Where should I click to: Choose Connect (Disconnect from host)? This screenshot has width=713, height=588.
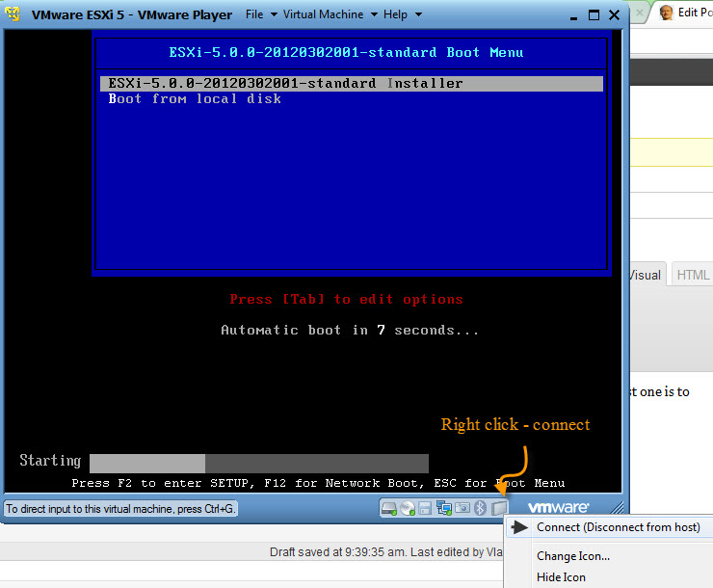tap(609, 527)
